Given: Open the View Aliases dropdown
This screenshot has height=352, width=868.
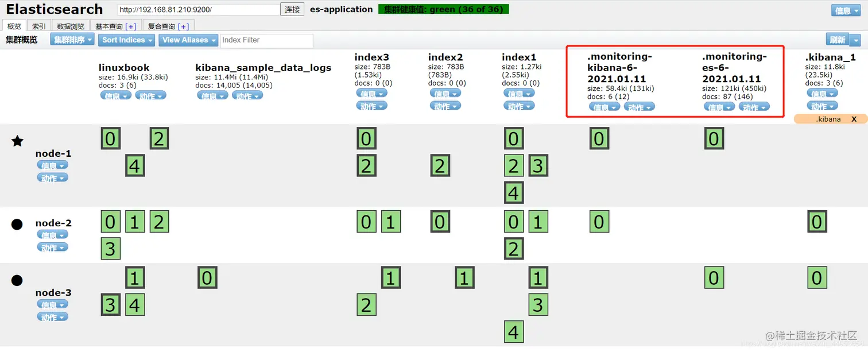Looking at the screenshot, I should pyautogui.click(x=188, y=40).
